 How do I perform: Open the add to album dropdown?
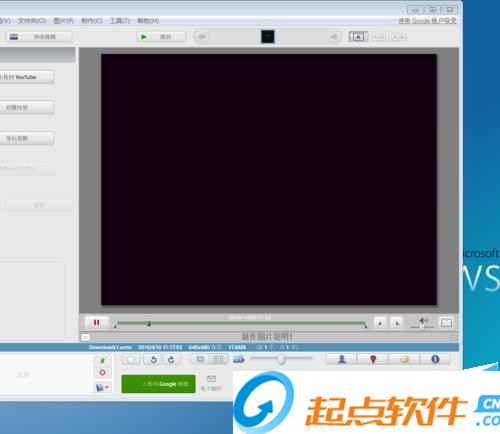coord(102,387)
